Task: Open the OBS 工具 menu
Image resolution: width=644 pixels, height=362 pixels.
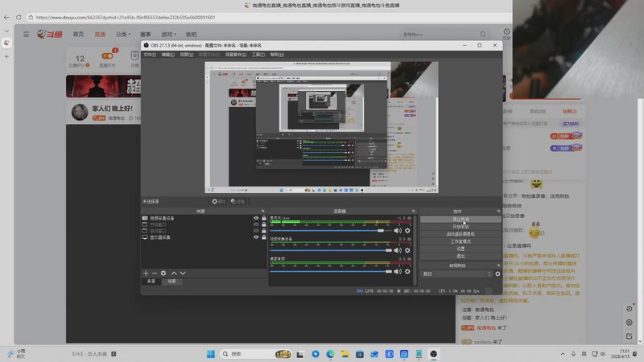Action: click(258, 55)
